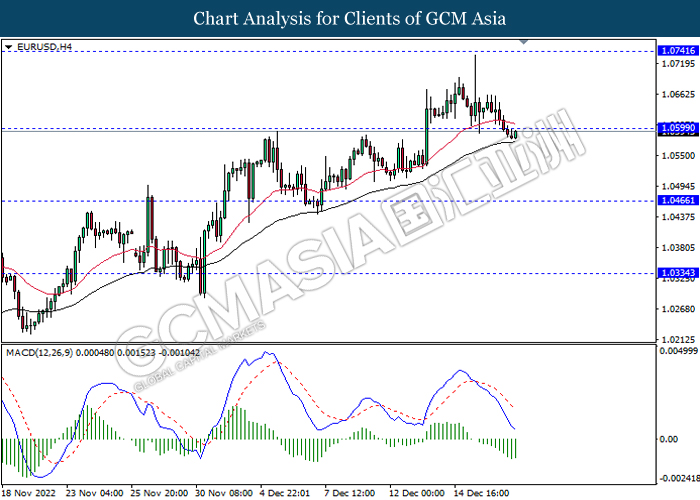Click the 18 Nov 2022 date label

(x=29, y=493)
